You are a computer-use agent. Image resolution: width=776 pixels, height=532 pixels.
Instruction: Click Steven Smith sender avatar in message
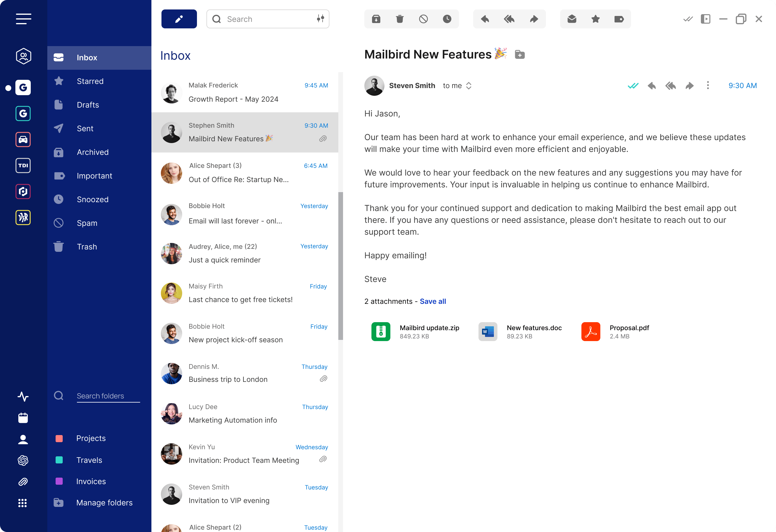[374, 86]
